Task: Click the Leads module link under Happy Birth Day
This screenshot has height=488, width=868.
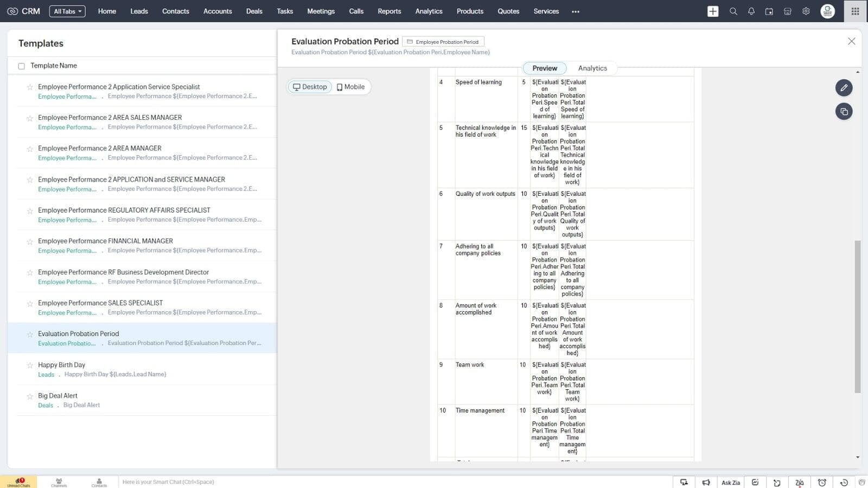Action: coord(46,375)
